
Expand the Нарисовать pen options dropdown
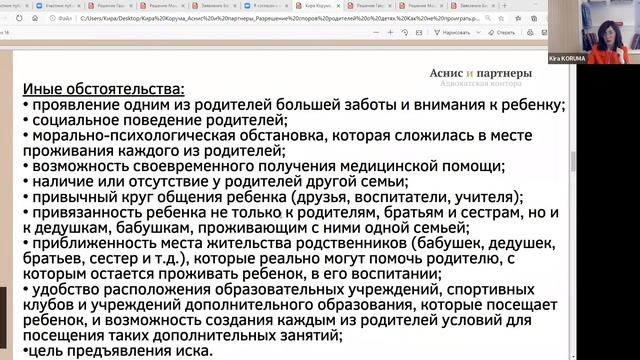478,32
